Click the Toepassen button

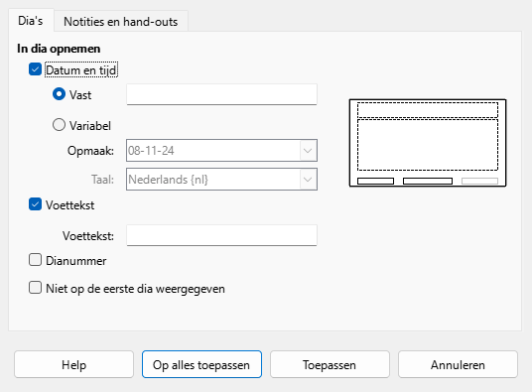click(x=330, y=364)
